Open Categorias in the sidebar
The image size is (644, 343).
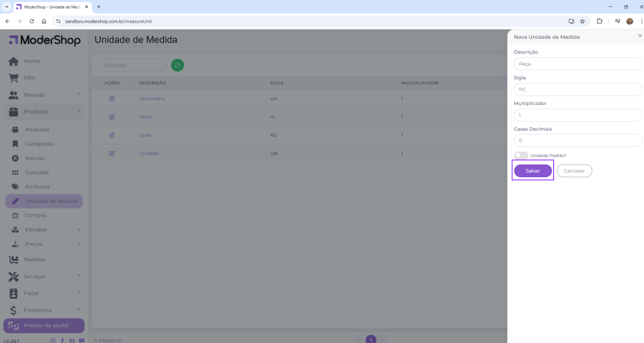click(x=39, y=144)
